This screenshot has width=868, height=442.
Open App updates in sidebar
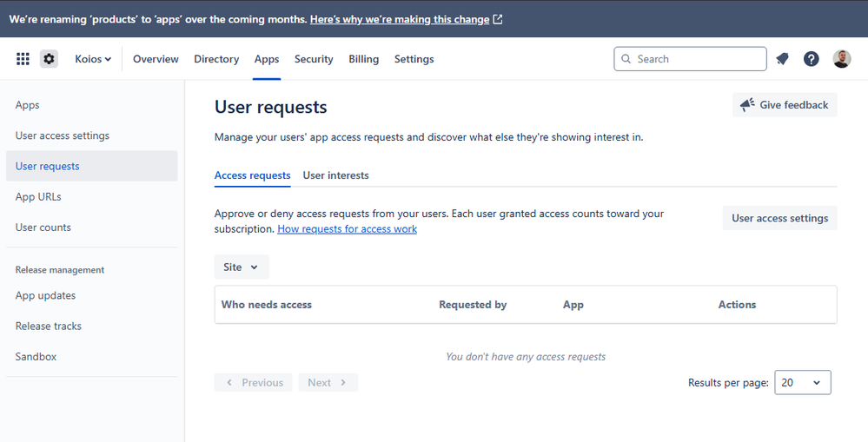[92, 295]
